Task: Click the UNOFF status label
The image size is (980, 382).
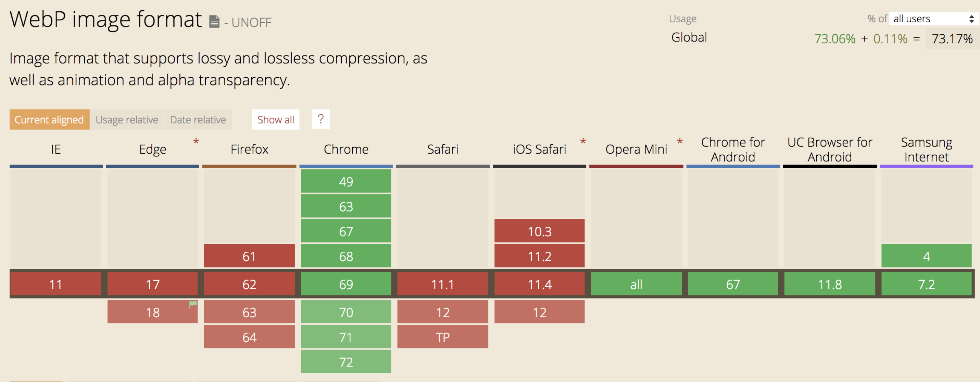Action: [x=251, y=23]
